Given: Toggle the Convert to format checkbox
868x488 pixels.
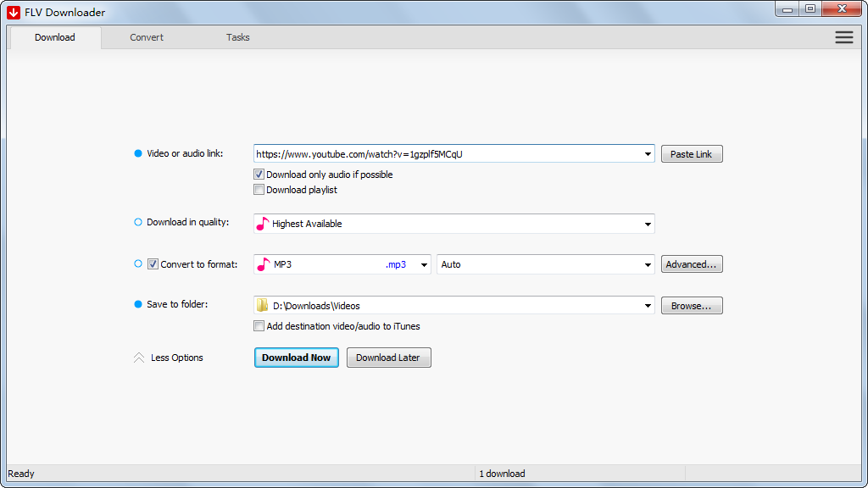Looking at the screenshot, I should coord(153,264).
